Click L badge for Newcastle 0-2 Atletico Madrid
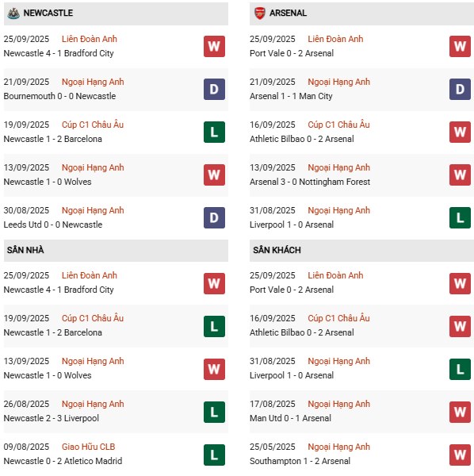474x476 pixels. [214, 455]
